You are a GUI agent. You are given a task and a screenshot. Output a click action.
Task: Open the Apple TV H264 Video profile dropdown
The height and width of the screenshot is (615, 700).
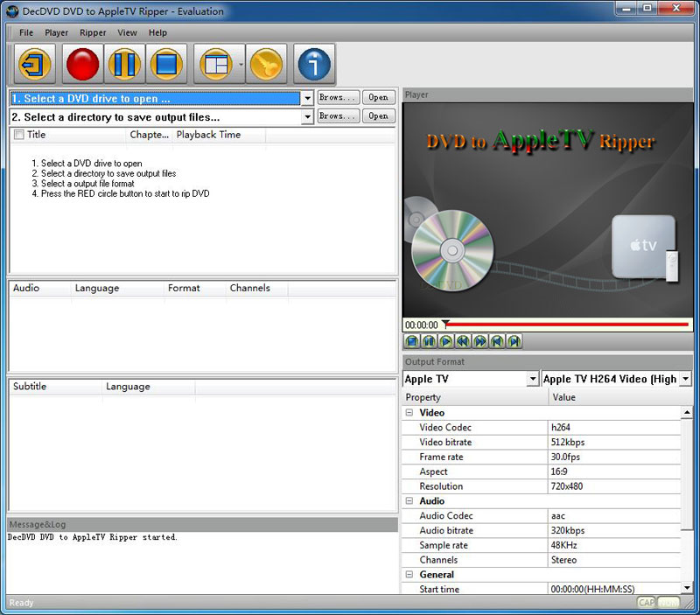click(x=686, y=379)
